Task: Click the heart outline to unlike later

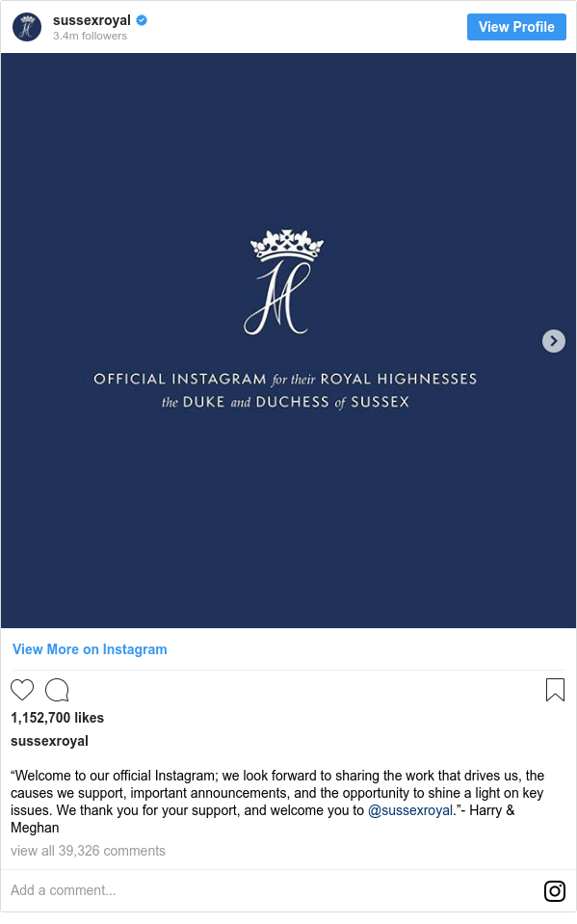Action: (21, 690)
